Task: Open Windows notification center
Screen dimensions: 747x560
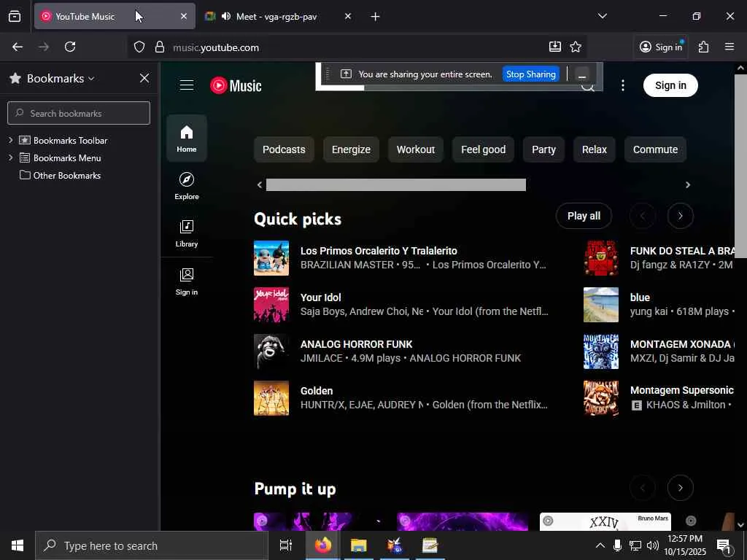Action: [x=724, y=546]
